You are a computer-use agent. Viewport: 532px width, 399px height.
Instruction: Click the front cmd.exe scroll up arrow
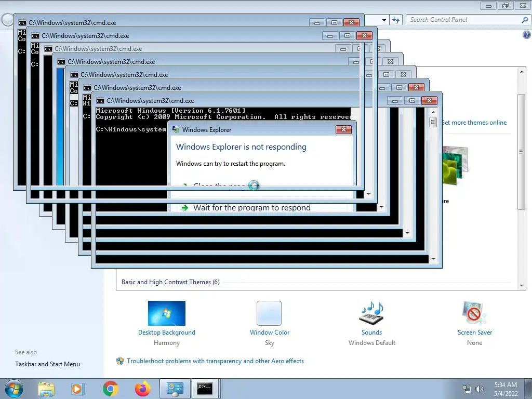(x=433, y=112)
